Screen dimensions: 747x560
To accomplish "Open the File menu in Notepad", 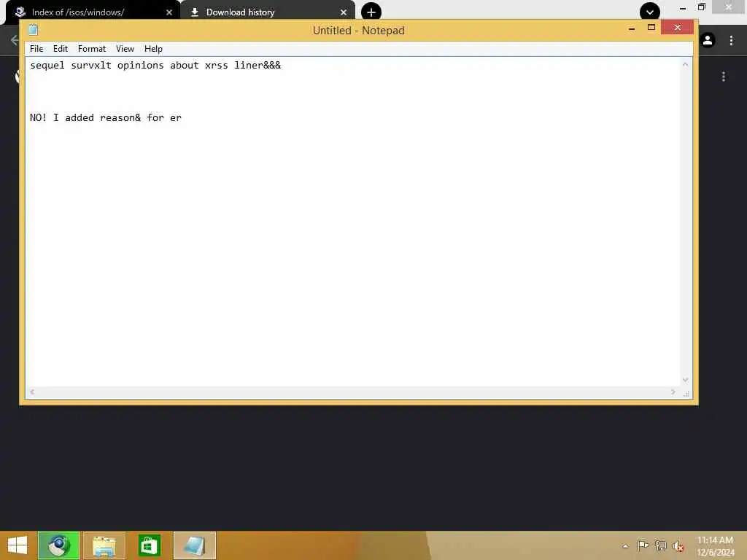I will 36,49.
